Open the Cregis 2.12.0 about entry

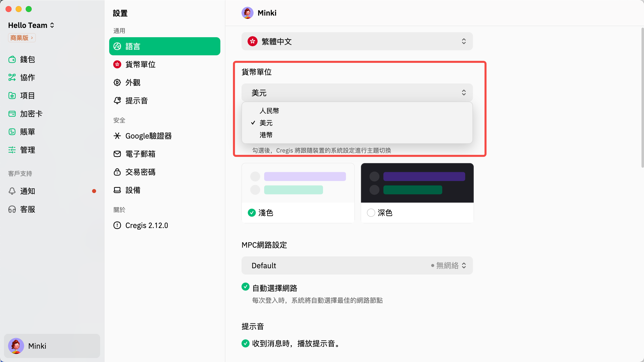pyautogui.click(x=146, y=225)
